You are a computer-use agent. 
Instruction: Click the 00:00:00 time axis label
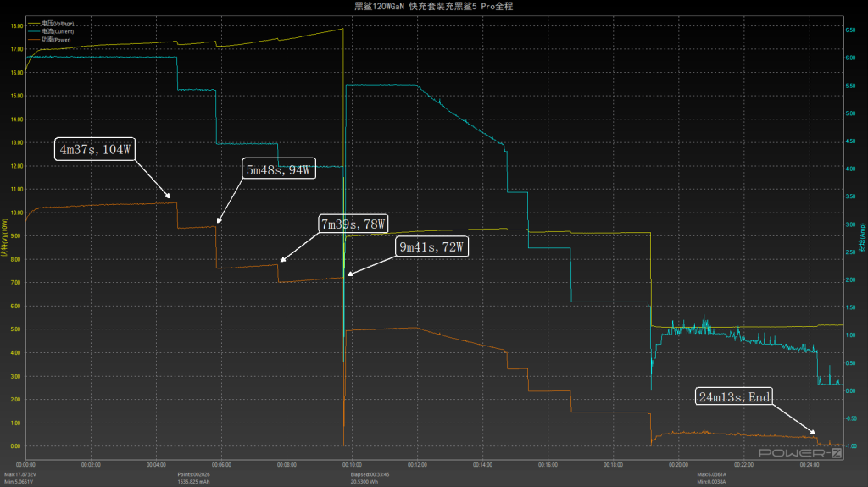click(x=25, y=465)
